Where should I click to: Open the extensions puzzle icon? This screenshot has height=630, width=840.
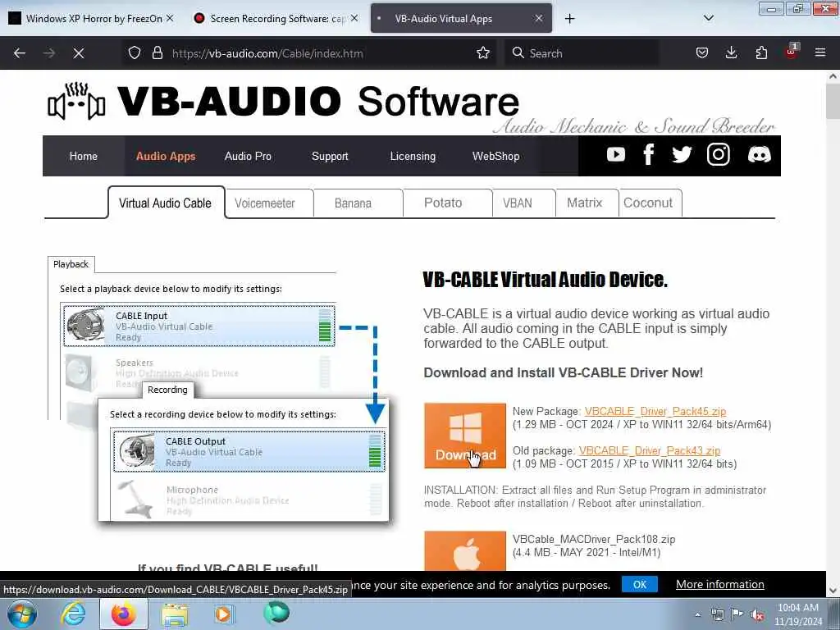(761, 53)
